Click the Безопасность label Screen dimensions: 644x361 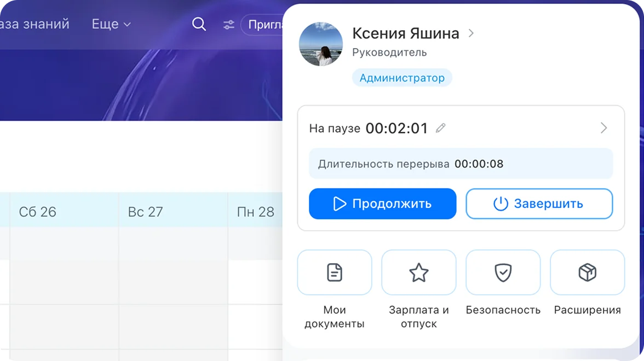coord(503,310)
